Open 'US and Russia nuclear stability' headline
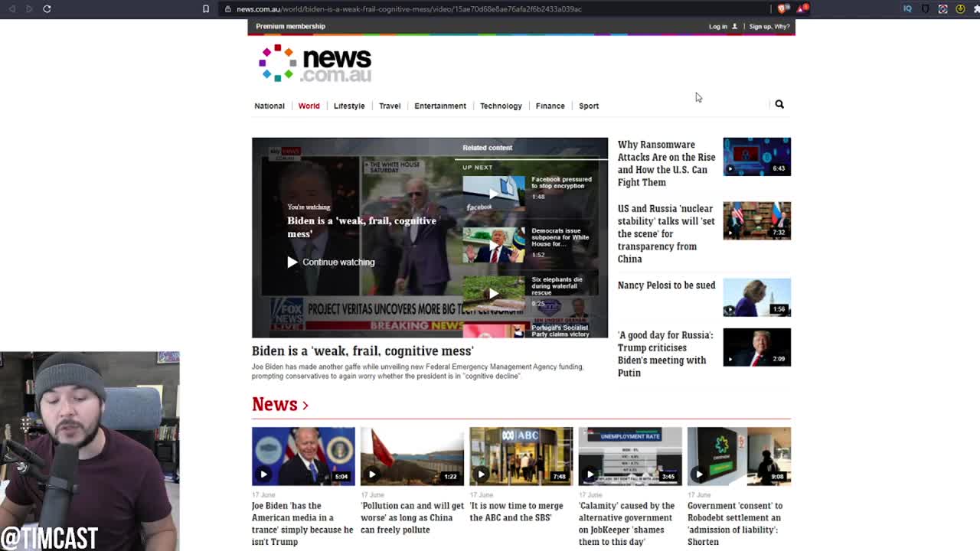The height and width of the screenshot is (551, 980). pos(666,233)
